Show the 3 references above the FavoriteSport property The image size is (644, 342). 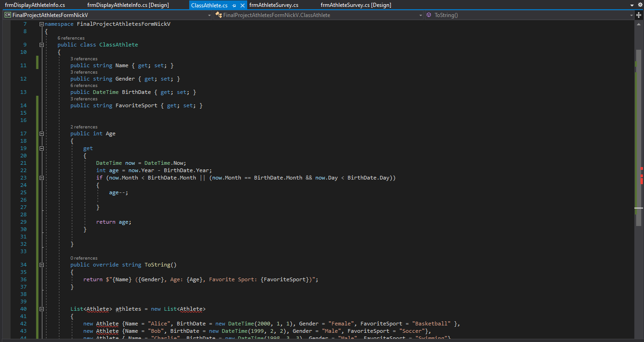tap(84, 99)
